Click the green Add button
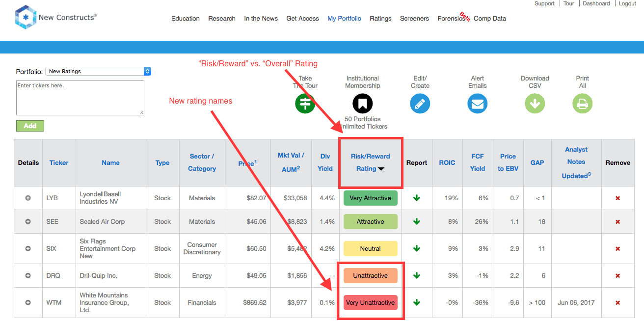This screenshot has width=644, height=321. click(x=30, y=126)
